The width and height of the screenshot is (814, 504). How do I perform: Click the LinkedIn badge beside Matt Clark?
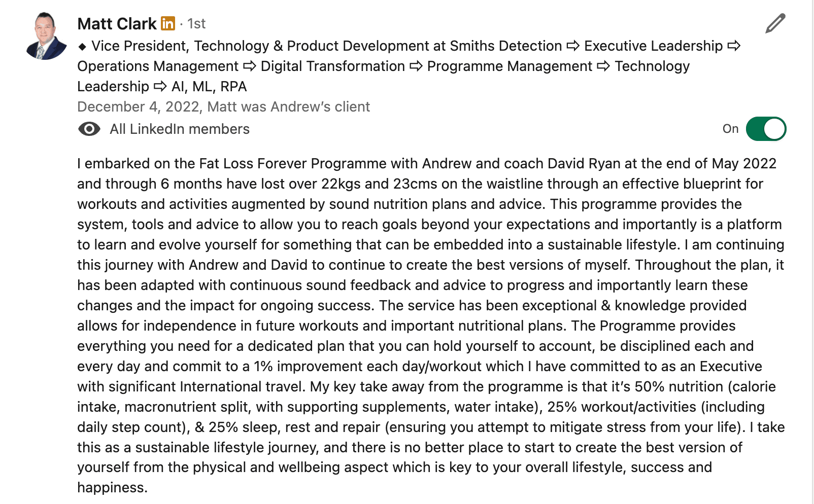tap(168, 24)
